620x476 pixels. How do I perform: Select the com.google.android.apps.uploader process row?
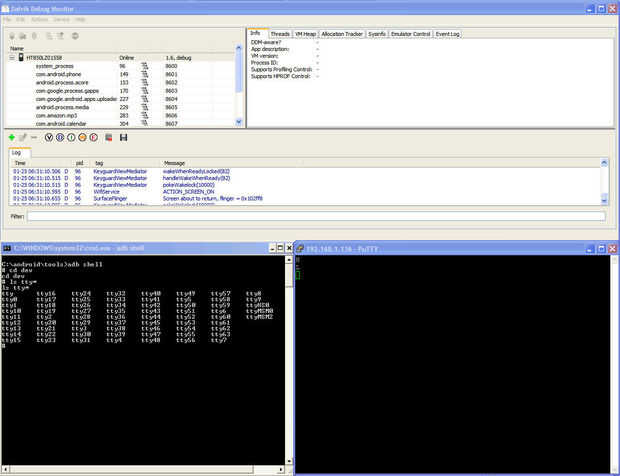[121, 99]
